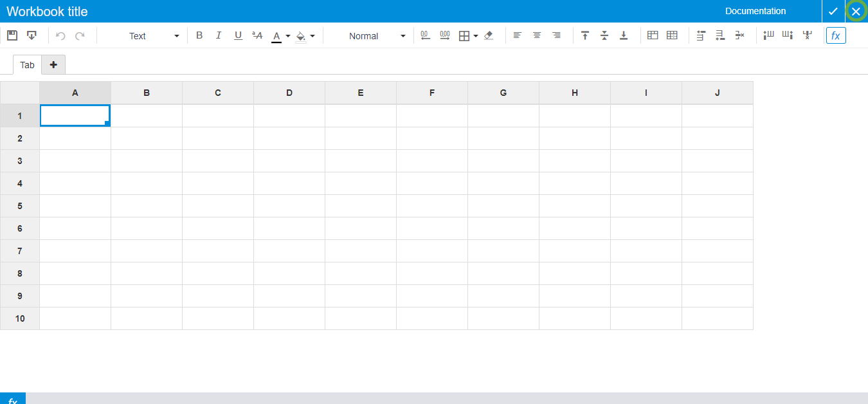This screenshot has height=404, width=868.
Task: Open the formula editor with the fx icon
Action: click(836, 35)
